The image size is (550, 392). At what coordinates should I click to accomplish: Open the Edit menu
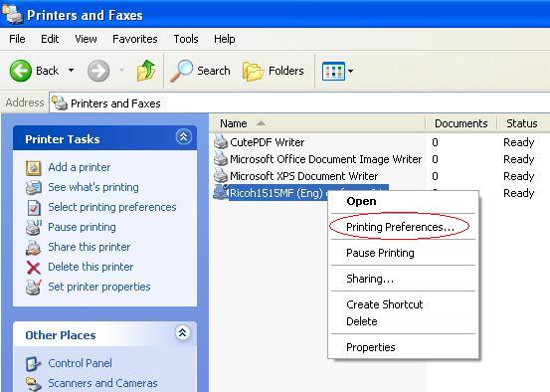50,39
